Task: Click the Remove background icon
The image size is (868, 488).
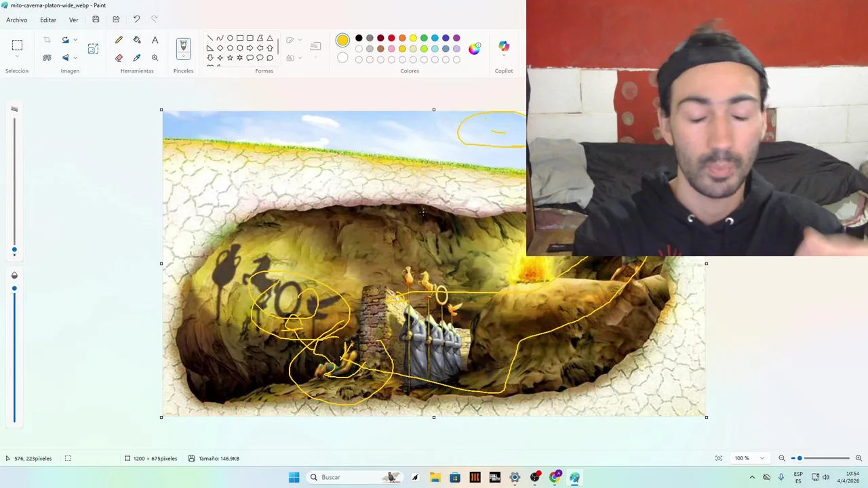Action: point(47,58)
